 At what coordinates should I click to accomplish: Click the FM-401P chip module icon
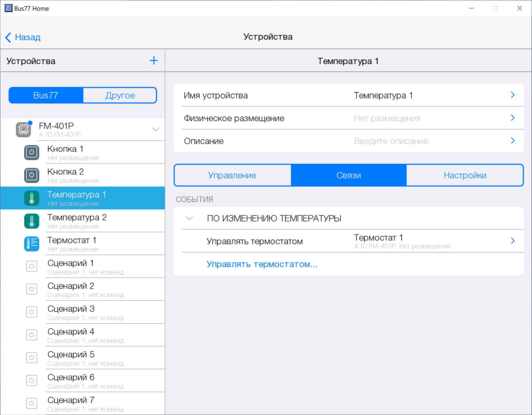(x=23, y=130)
